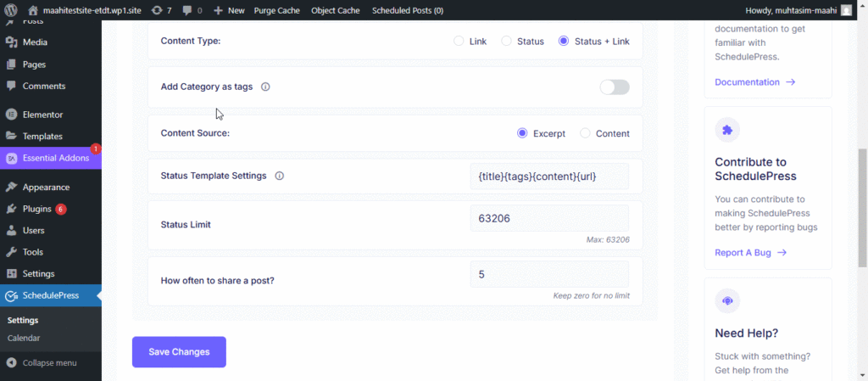This screenshot has width=868, height=381.
Task: Select Excerpt as content source
Action: coord(522,133)
